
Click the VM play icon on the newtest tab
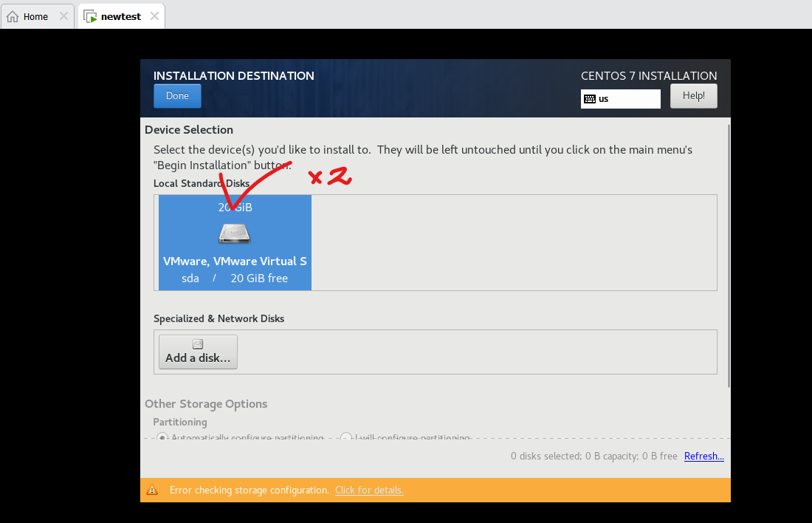tap(90, 16)
